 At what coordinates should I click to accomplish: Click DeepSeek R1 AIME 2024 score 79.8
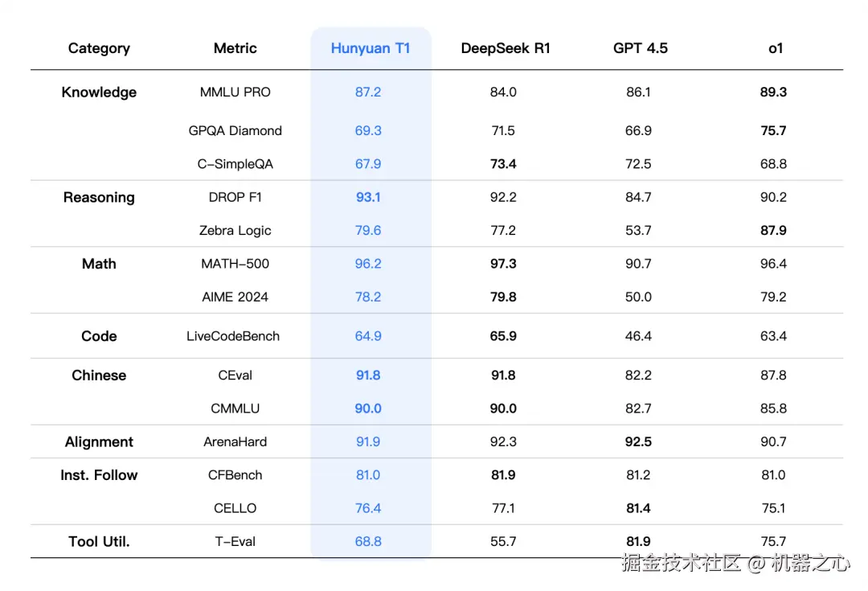pyautogui.click(x=503, y=297)
